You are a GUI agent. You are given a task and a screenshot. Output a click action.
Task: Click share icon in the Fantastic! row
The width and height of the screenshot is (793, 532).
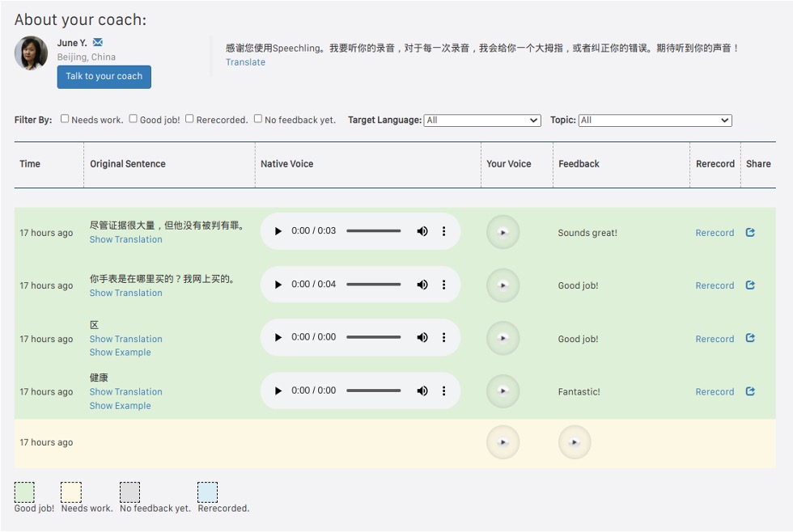coord(750,391)
